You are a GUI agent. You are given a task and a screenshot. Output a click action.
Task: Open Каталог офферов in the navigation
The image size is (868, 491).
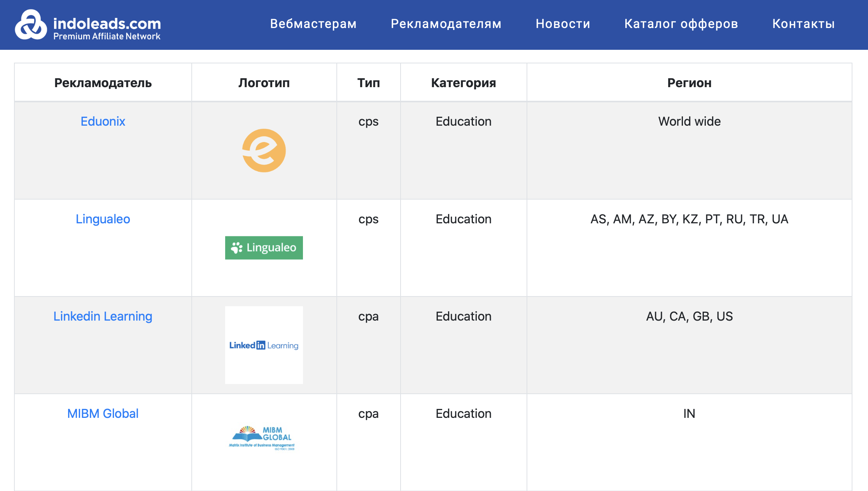coord(681,24)
